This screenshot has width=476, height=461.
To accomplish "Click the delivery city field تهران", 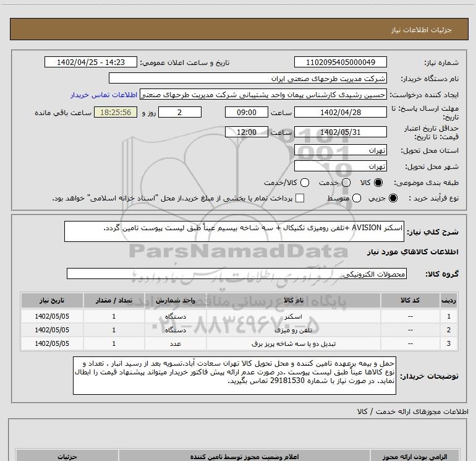I will (x=340, y=166).
